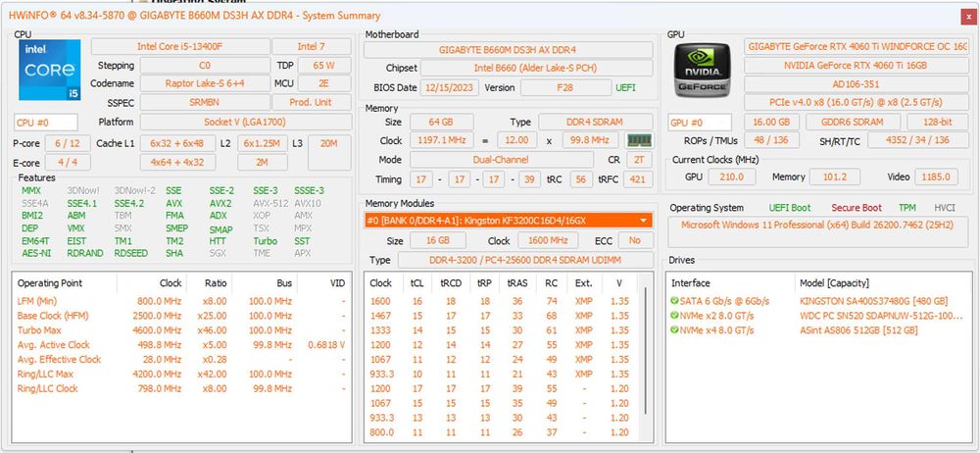Close the System Summary window
980x453 pixels.
969,17
